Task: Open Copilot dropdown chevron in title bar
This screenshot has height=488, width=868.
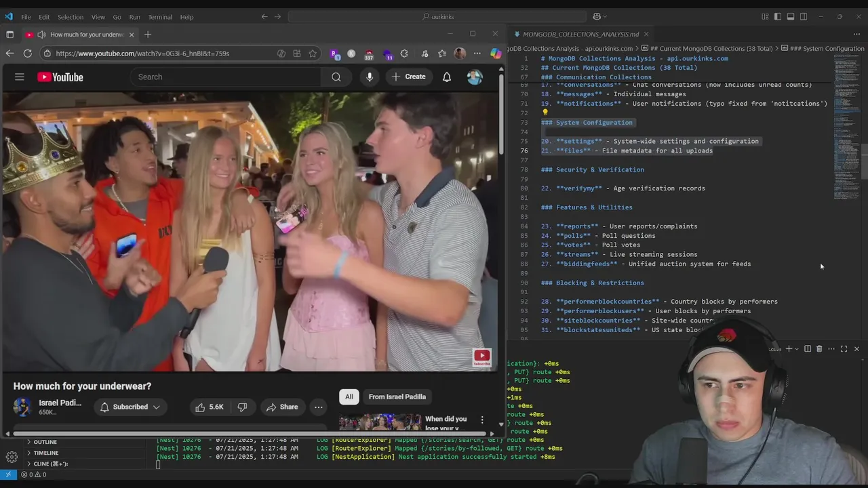Action: 605,16
